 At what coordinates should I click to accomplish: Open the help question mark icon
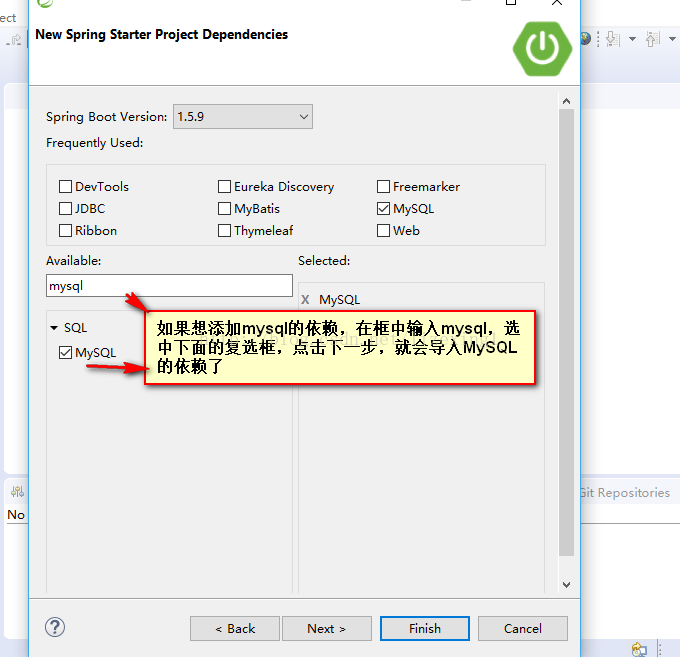[x=55, y=627]
